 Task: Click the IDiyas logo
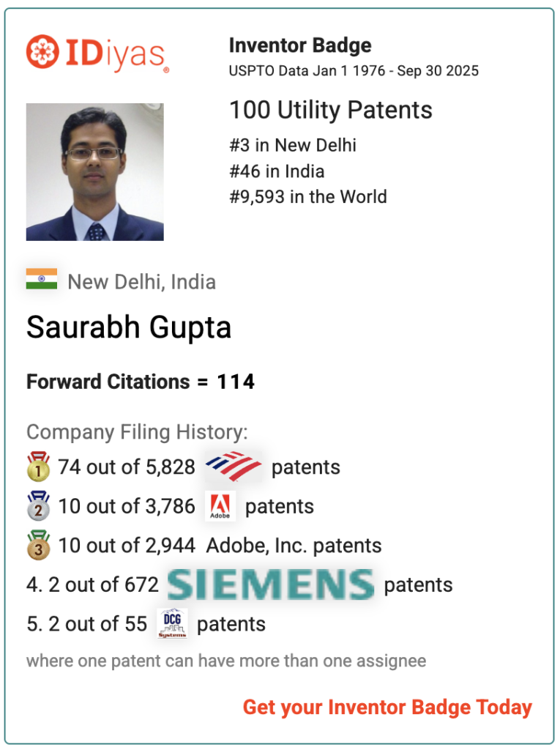click(98, 54)
